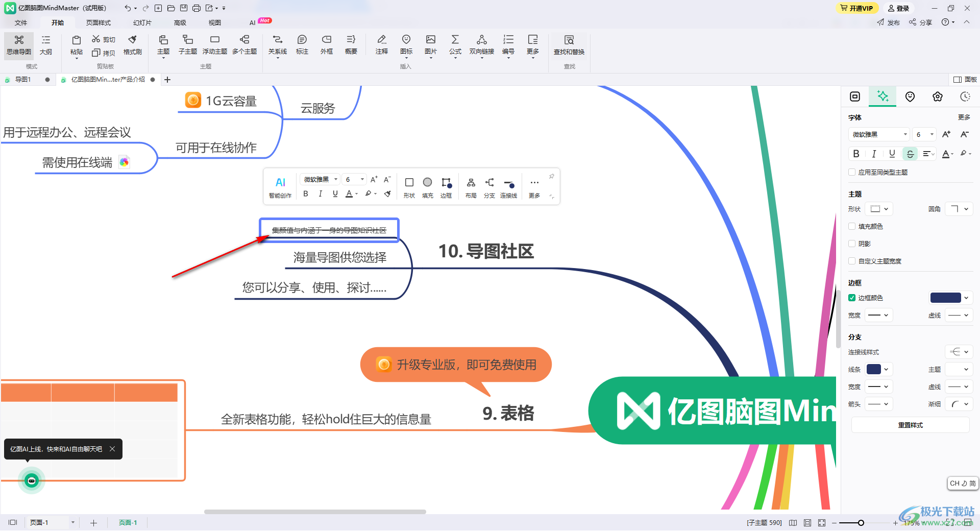Viewport: 980px width, 531px height.
Task: Enable Custom Topic Width checkbox
Action: 852,261
